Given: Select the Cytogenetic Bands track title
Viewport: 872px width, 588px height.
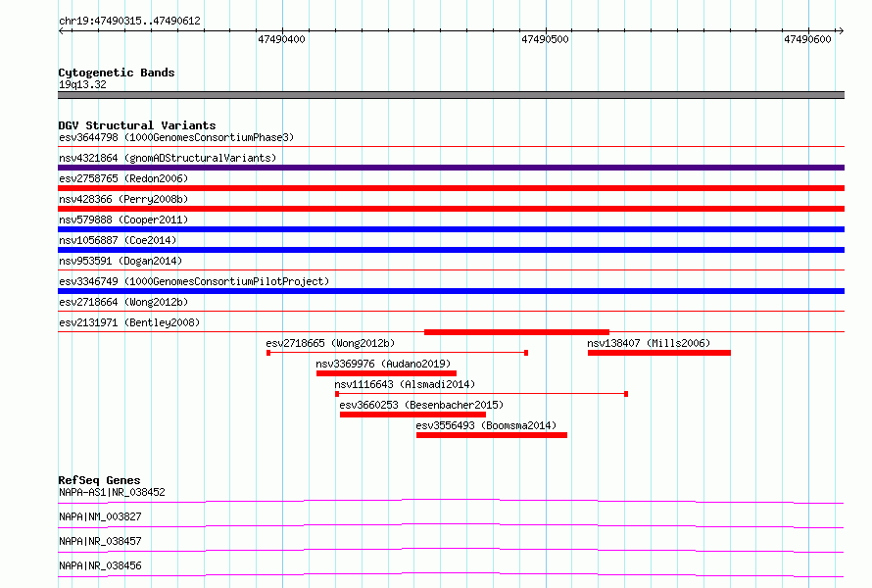Looking at the screenshot, I should pos(117,73).
